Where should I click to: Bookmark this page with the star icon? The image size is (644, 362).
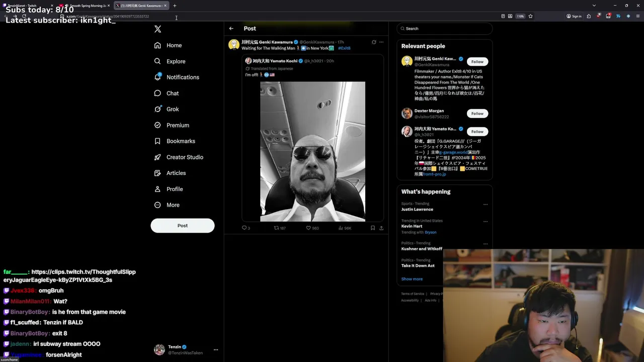[530, 16]
